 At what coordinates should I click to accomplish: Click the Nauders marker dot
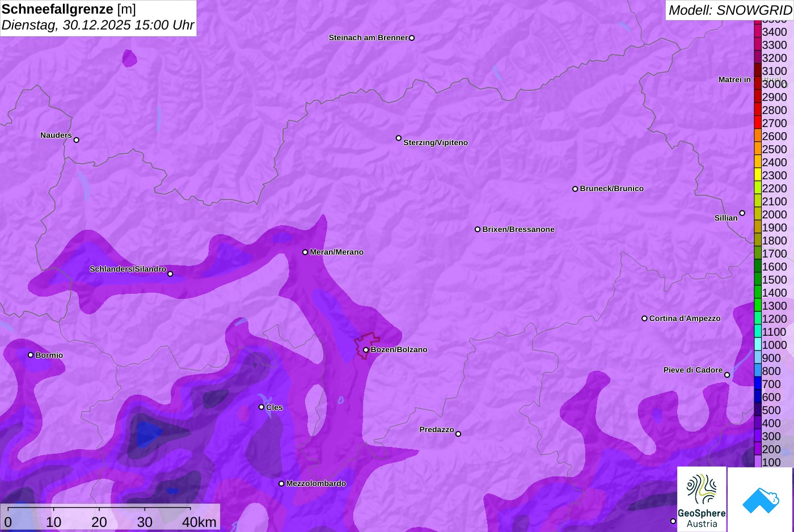pos(77,140)
